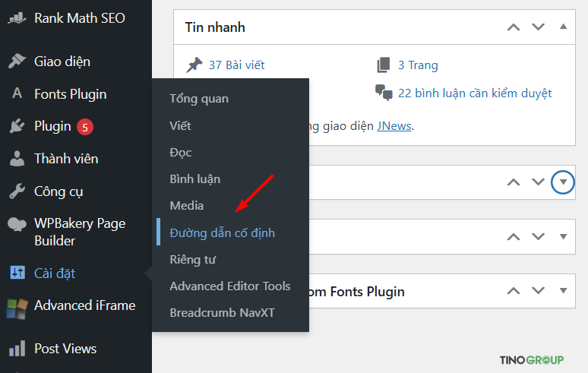Open the 37 Bài viết link
This screenshot has width=588, height=373.
click(236, 65)
